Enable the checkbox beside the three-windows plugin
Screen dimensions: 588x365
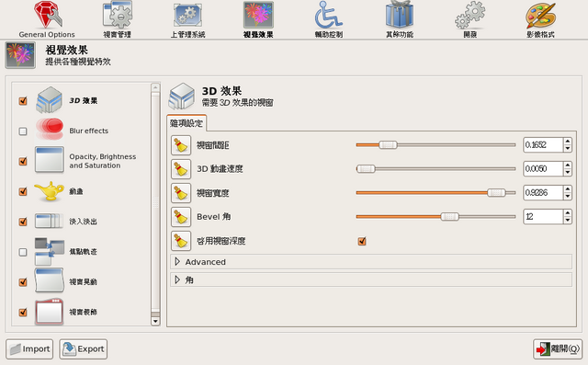(23, 252)
